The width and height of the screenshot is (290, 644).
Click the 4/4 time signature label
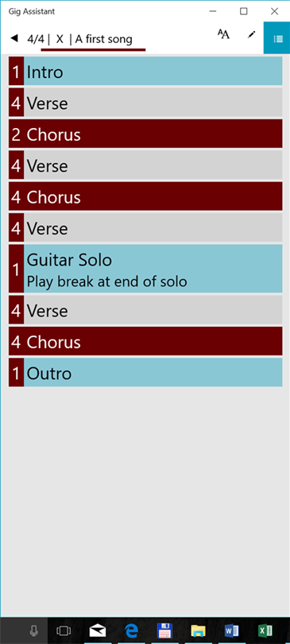click(x=36, y=39)
